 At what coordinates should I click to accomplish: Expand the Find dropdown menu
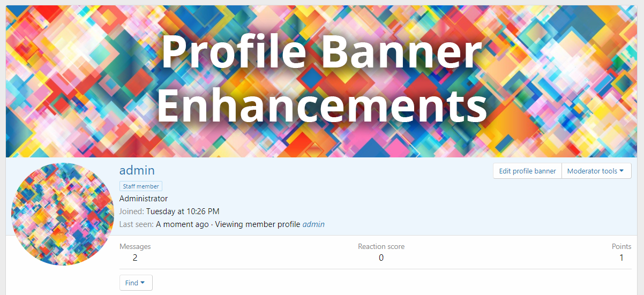136,283
